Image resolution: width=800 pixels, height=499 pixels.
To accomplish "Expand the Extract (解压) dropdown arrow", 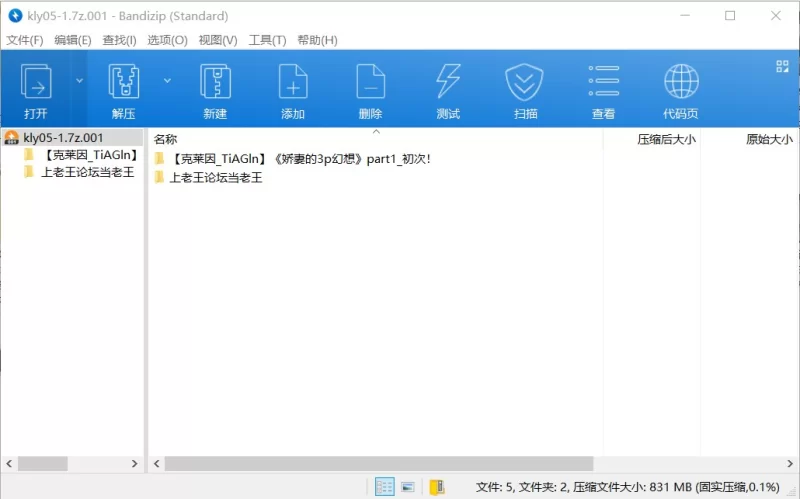I will (x=167, y=81).
